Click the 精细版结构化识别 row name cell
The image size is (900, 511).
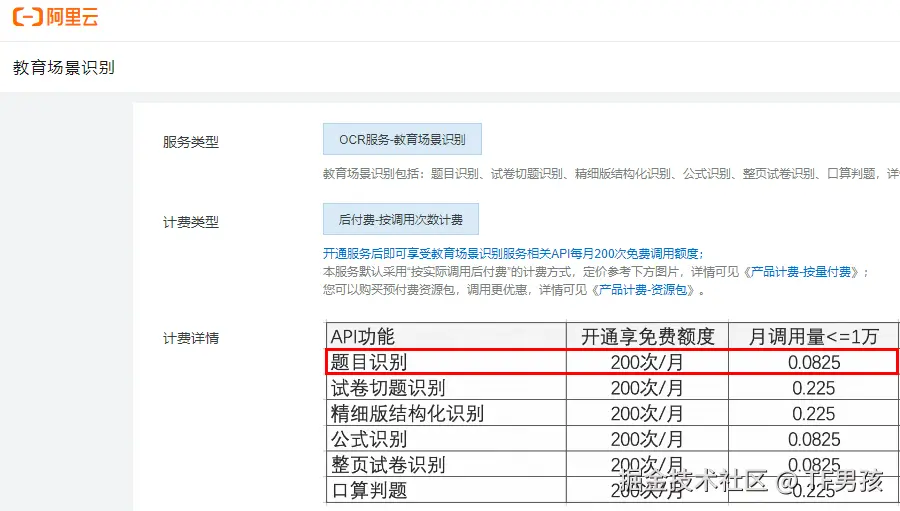click(x=447, y=413)
